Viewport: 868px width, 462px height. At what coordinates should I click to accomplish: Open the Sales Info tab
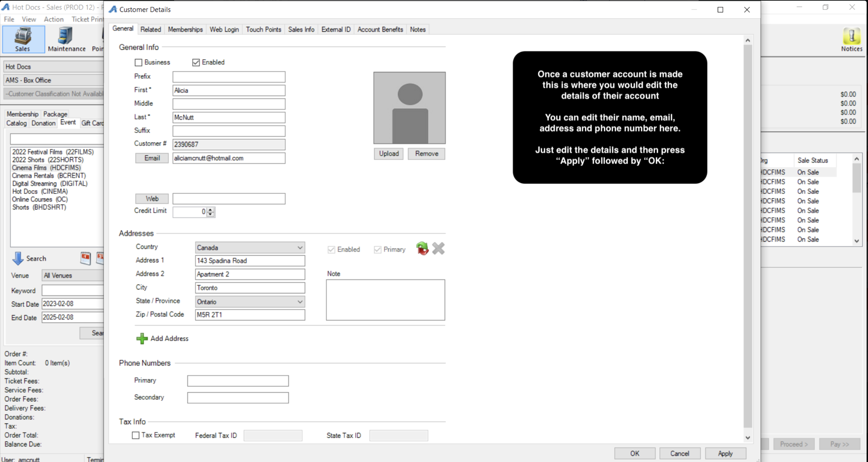point(301,30)
